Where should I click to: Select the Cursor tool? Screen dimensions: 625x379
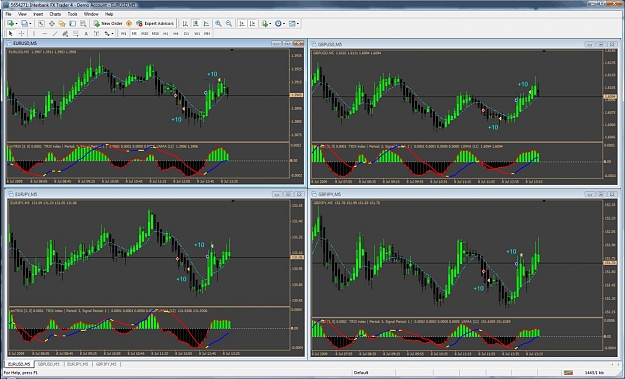tap(11, 33)
